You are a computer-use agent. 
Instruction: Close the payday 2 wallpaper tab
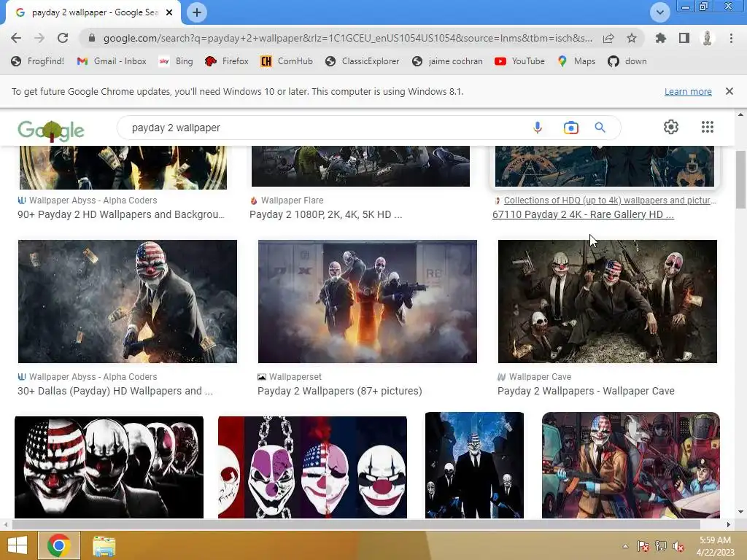[169, 12]
